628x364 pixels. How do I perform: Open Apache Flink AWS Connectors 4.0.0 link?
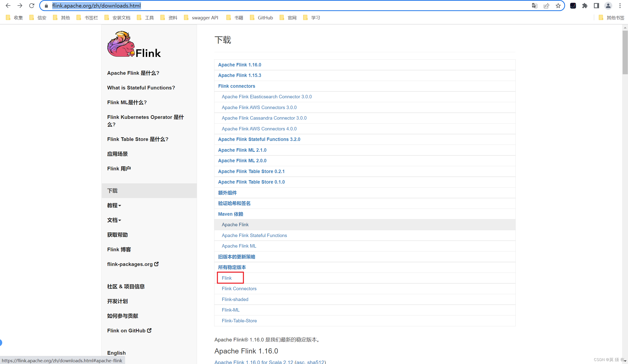point(259,129)
